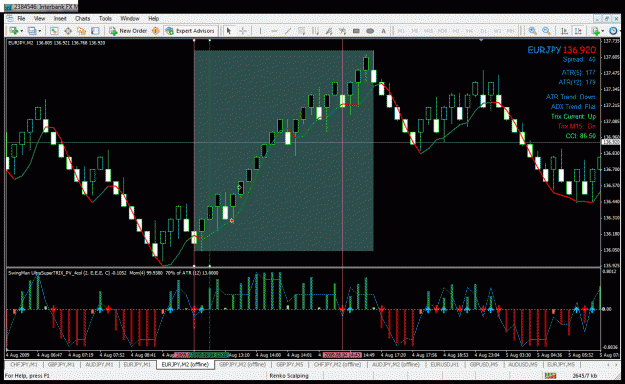625x384 pixels.
Task: Switch to CHFJPY,M1 chart tab
Action: click(x=24, y=364)
